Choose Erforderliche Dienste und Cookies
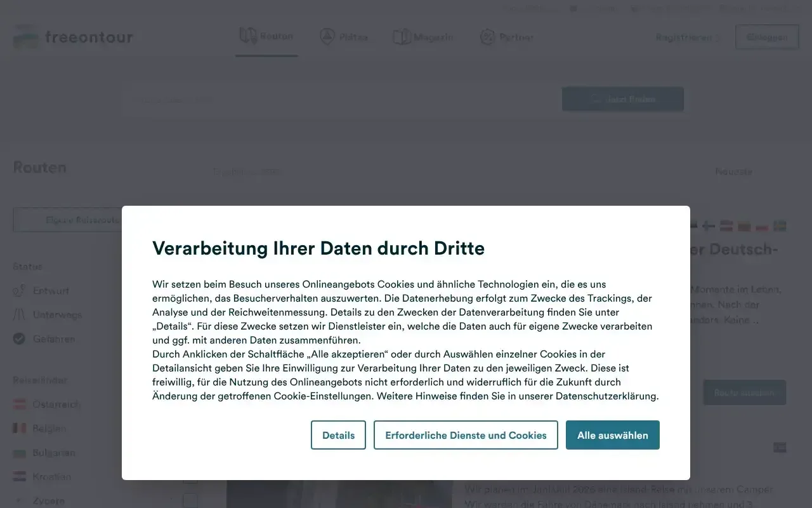This screenshot has height=508, width=812. 466,435
